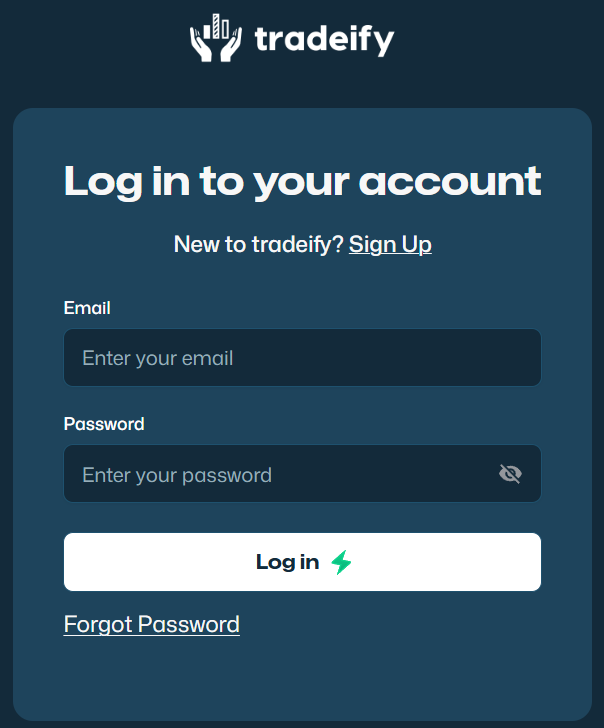Image resolution: width=604 pixels, height=728 pixels.
Task: Click the "Log in to your account" heading
Action: pyautogui.click(x=302, y=181)
